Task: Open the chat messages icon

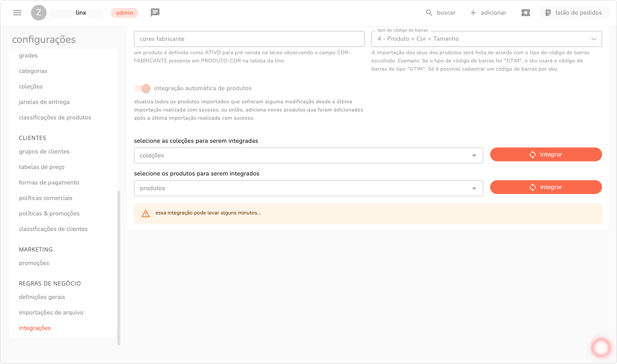Action: [x=155, y=12]
